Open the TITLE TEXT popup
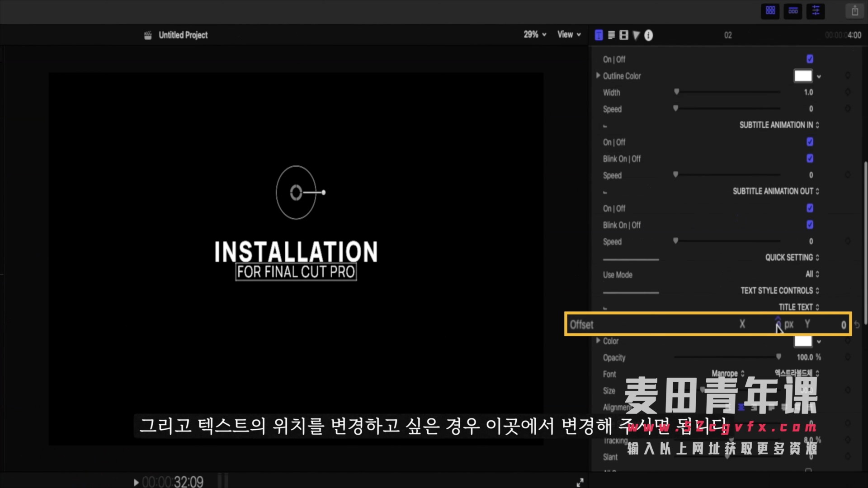The height and width of the screenshot is (488, 868). [799, 307]
